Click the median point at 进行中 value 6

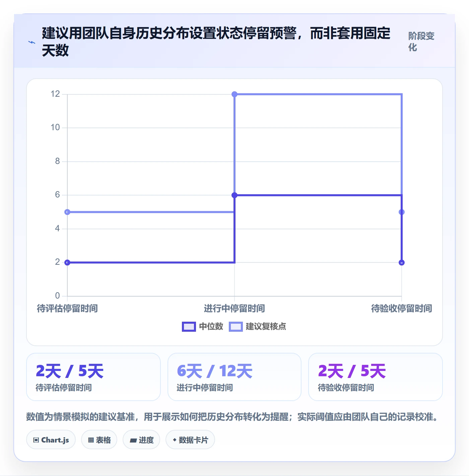click(234, 195)
